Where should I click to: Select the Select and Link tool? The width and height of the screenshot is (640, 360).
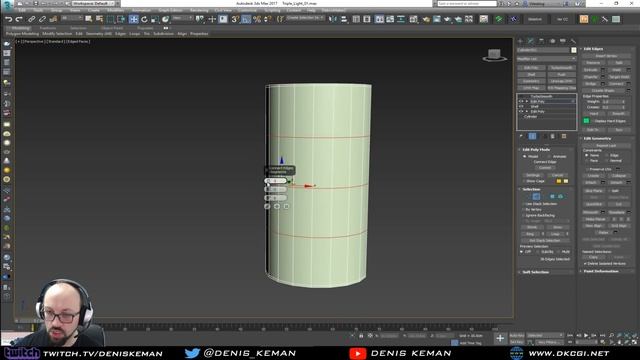(x=31, y=19)
